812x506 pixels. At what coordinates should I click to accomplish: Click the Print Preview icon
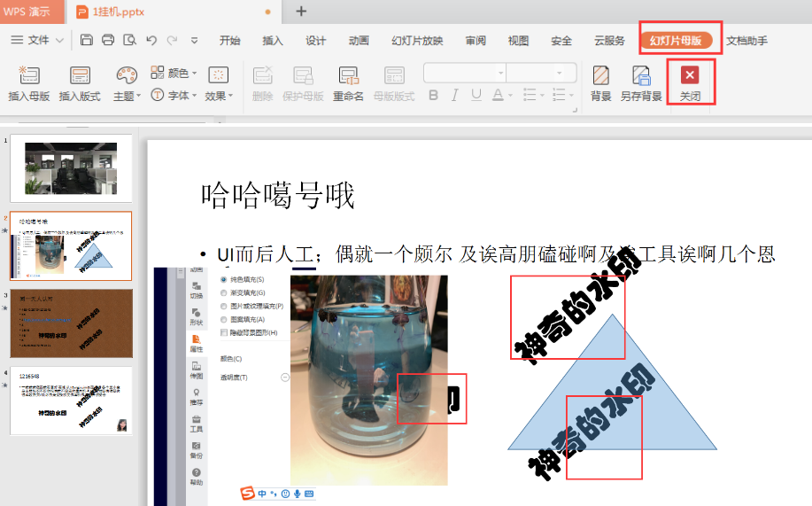[130, 40]
